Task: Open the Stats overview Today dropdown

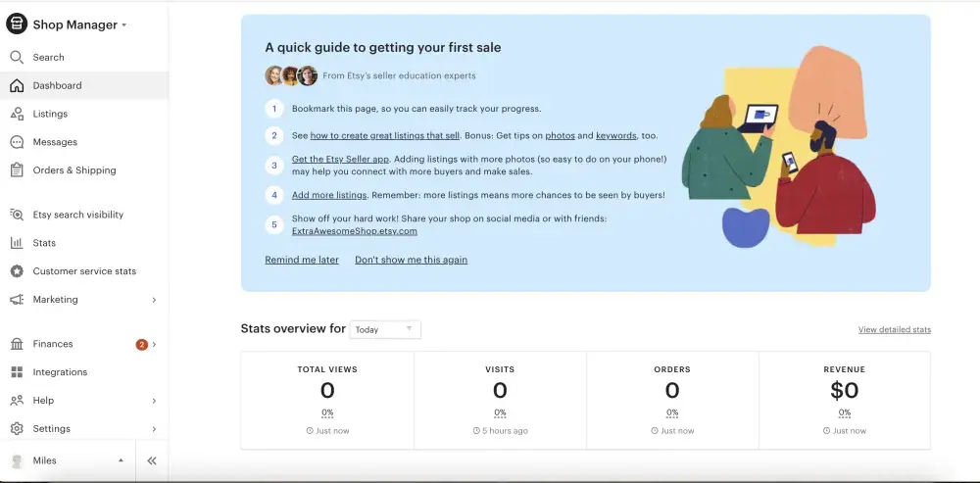Action: 385,329
